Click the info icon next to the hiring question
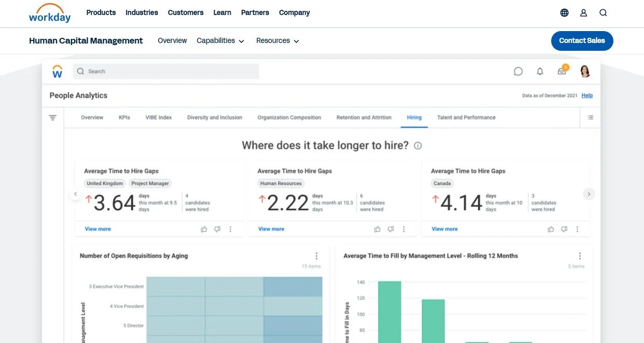 tap(418, 146)
